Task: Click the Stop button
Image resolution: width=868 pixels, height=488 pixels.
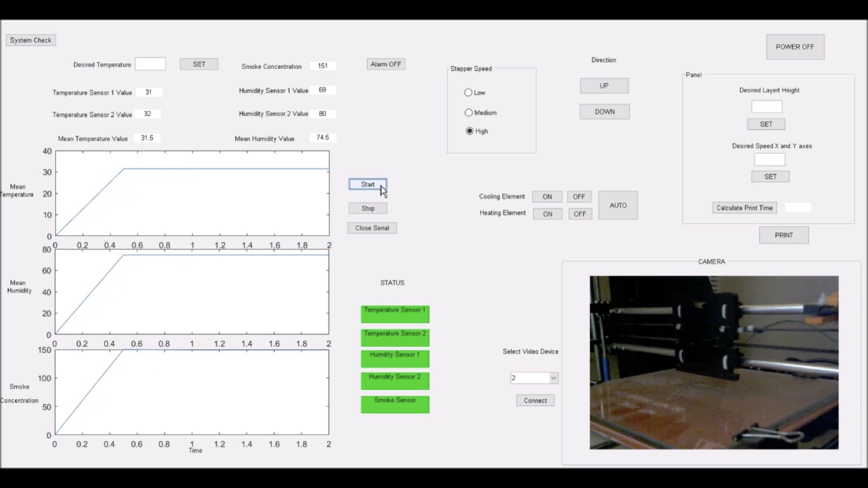Action: (368, 208)
